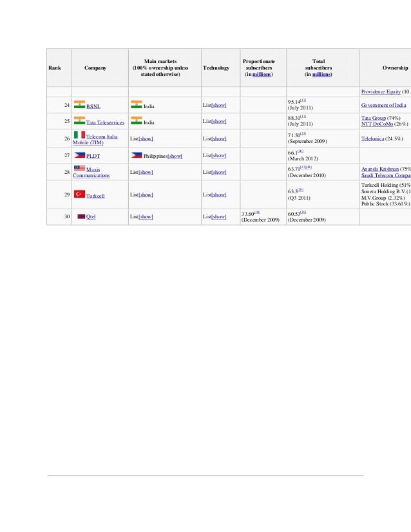This screenshot has height=532, width=411.
Task: Click the India flag in BSNL main markets cell
Action: click(137, 104)
